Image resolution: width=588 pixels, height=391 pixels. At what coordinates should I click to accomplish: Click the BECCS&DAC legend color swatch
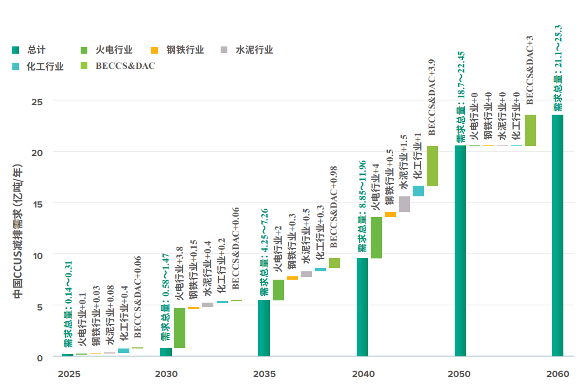85,67
